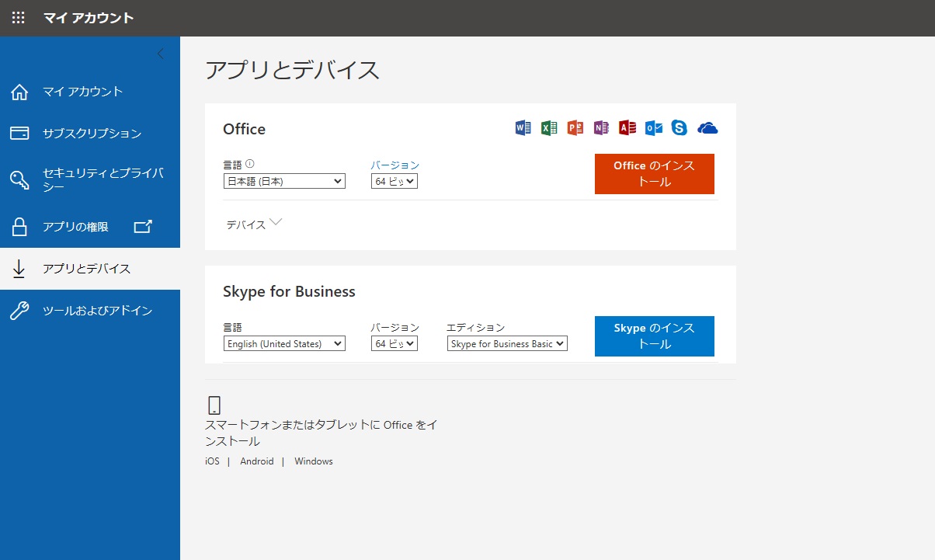This screenshot has height=560, width=935.
Task: Click the OneDrive cloud icon
Action: click(x=707, y=128)
